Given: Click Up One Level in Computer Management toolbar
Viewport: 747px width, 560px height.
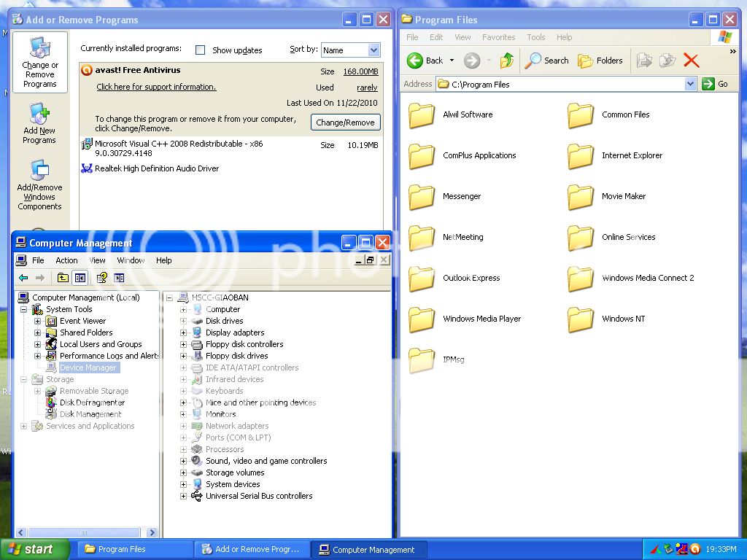Looking at the screenshot, I should coord(63,278).
